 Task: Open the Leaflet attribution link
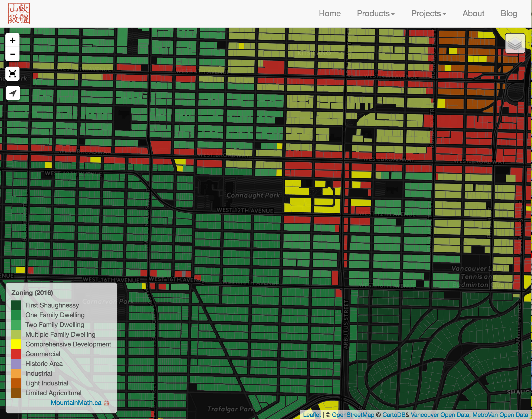coord(312,415)
